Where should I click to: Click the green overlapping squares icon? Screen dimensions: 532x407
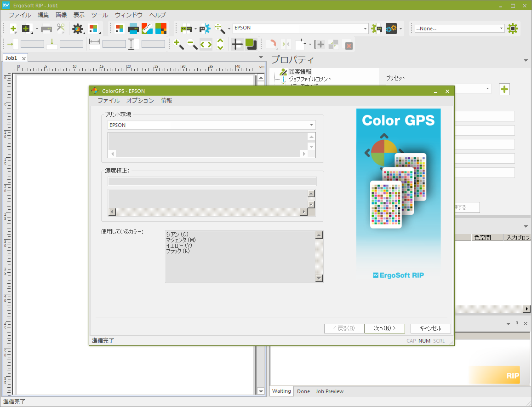coord(251,44)
